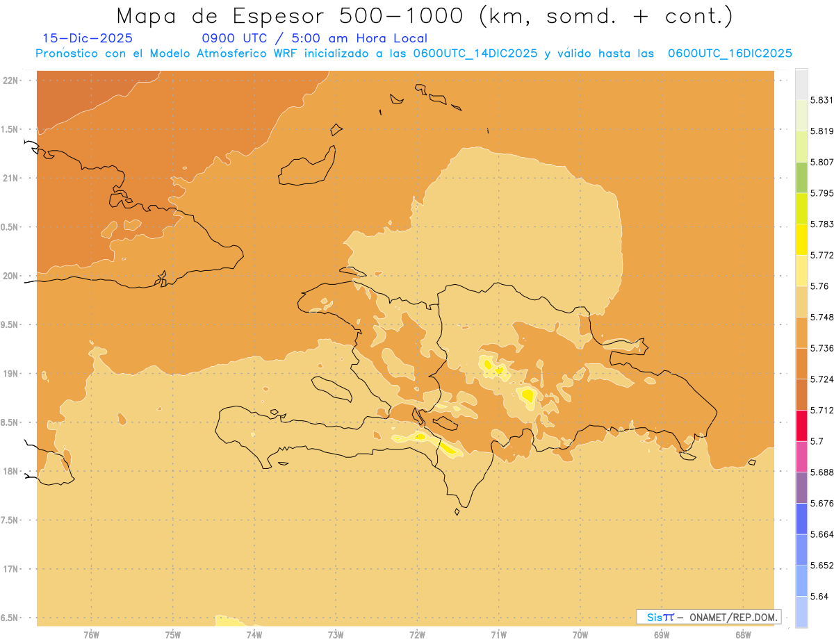The width and height of the screenshot is (834, 644).
Task: Click the legend value '5.795'
Action: pyautogui.click(x=821, y=193)
